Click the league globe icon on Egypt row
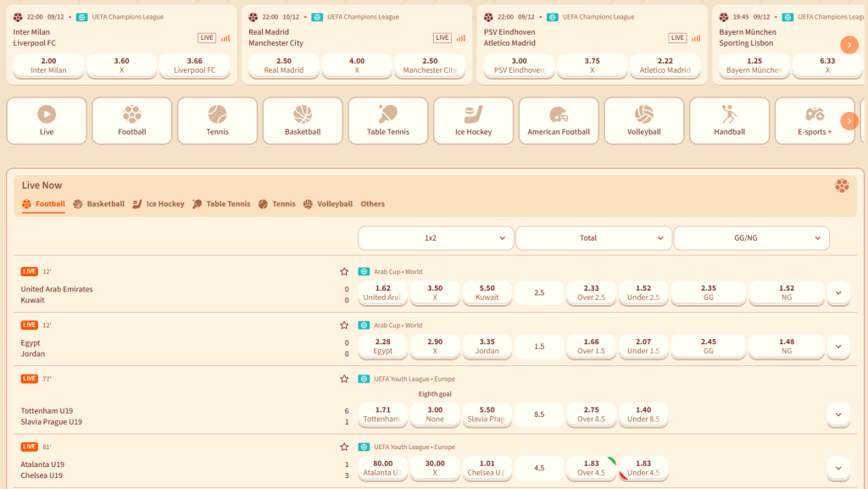Viewport: 868px width, 489px height. [x=364, y=325]
